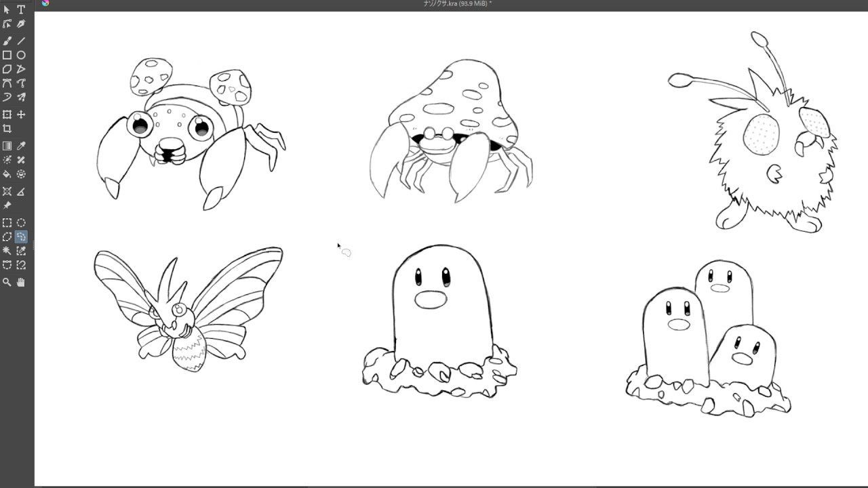This screenshot has width=868, height=488.
Task: Select the Bezier Curve Selection tool
Action: [x=7, y=265]
